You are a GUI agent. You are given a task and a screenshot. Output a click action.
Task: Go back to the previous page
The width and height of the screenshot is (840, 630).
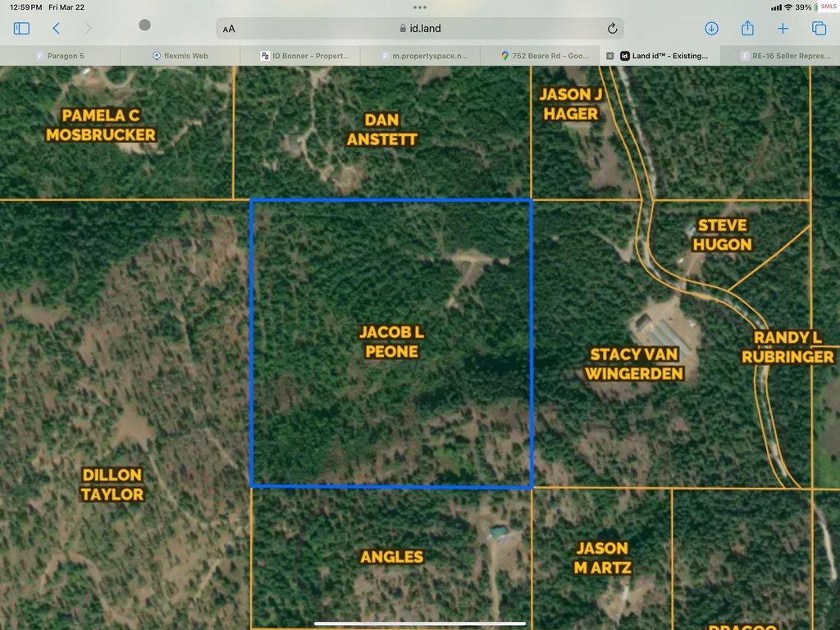tap(56, 29)
